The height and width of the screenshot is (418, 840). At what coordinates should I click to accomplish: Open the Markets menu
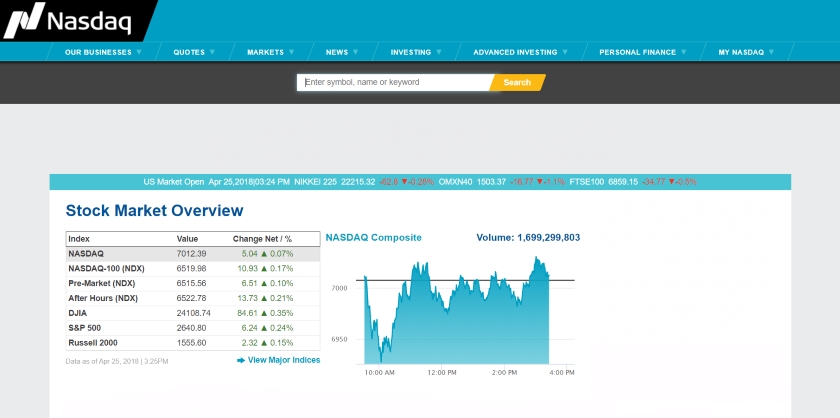(x=266, y=53)
